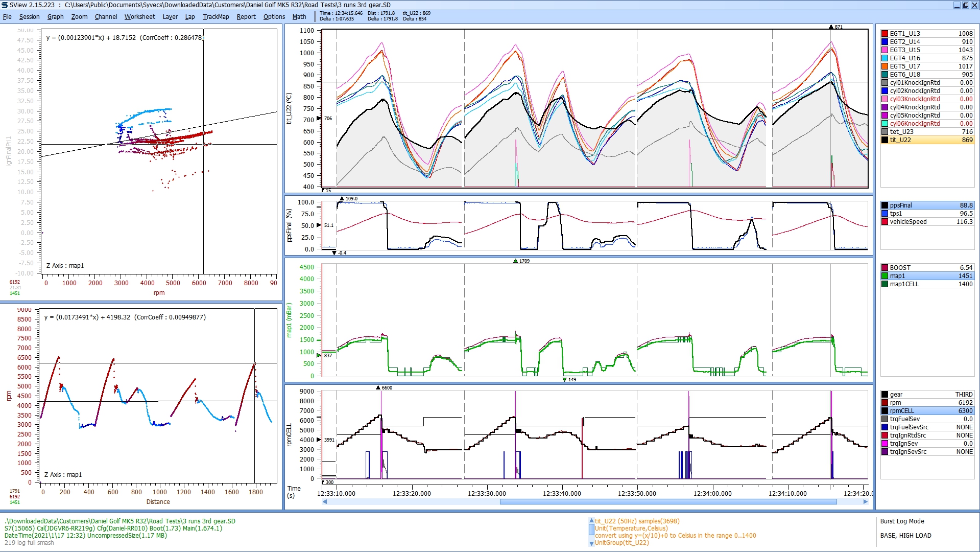
Task: Click the Distance X-axis label
Action: point(158,502)
